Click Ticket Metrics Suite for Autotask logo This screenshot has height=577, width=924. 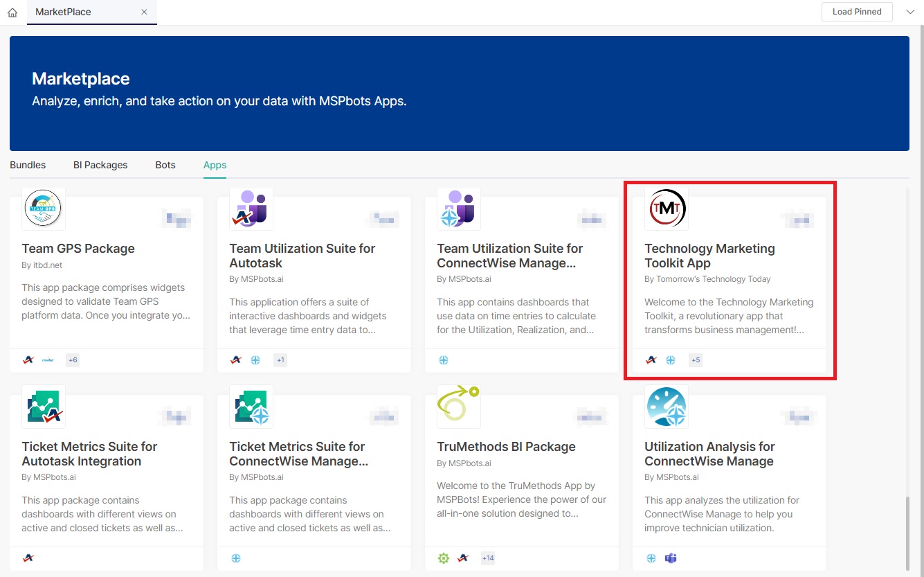point(43,406)
